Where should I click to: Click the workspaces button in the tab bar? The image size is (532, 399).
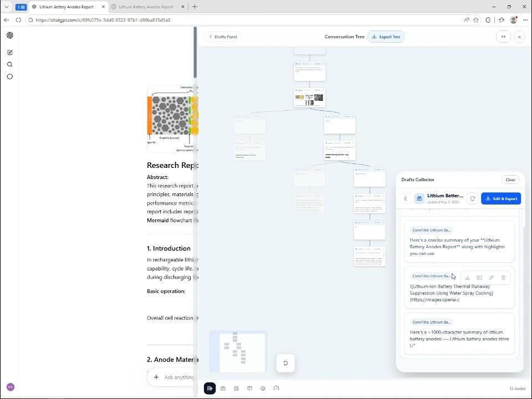tap(21, 7)
